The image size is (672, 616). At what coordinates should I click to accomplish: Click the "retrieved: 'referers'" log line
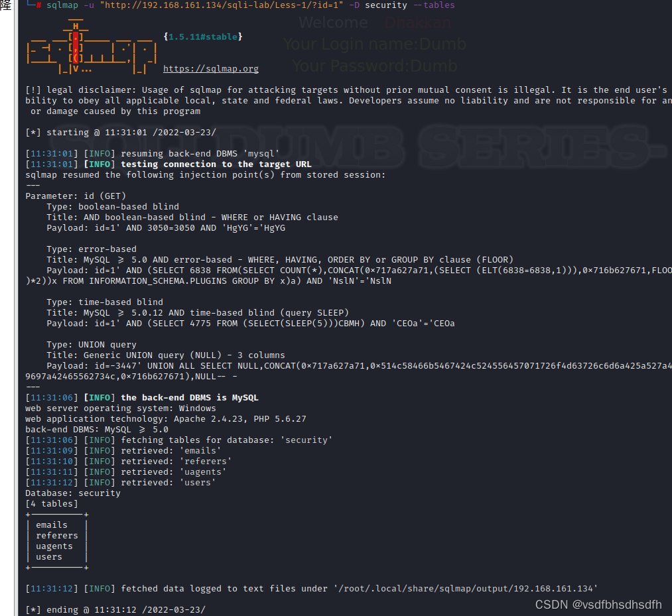[128, 462]
